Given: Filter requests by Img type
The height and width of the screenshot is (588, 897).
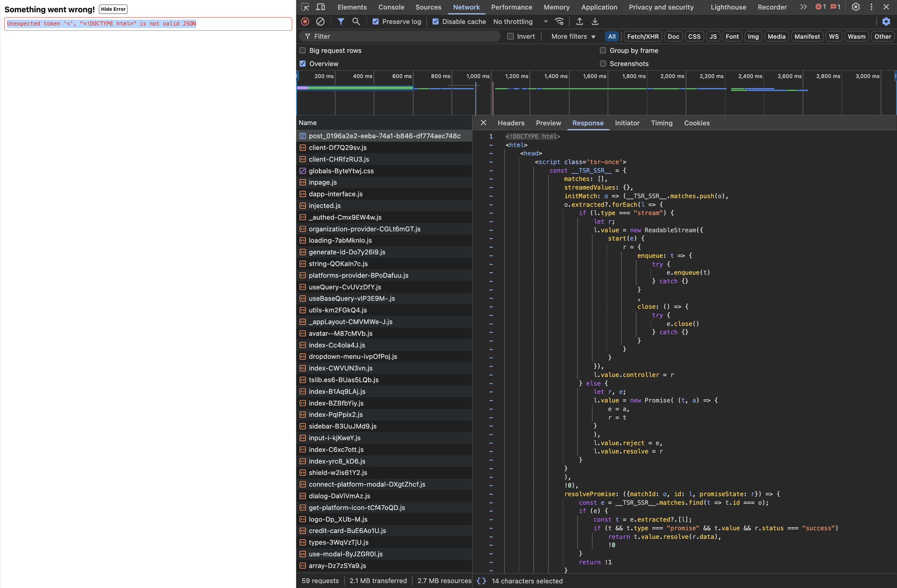Looking at the screenshot, I should coord(753,37).
